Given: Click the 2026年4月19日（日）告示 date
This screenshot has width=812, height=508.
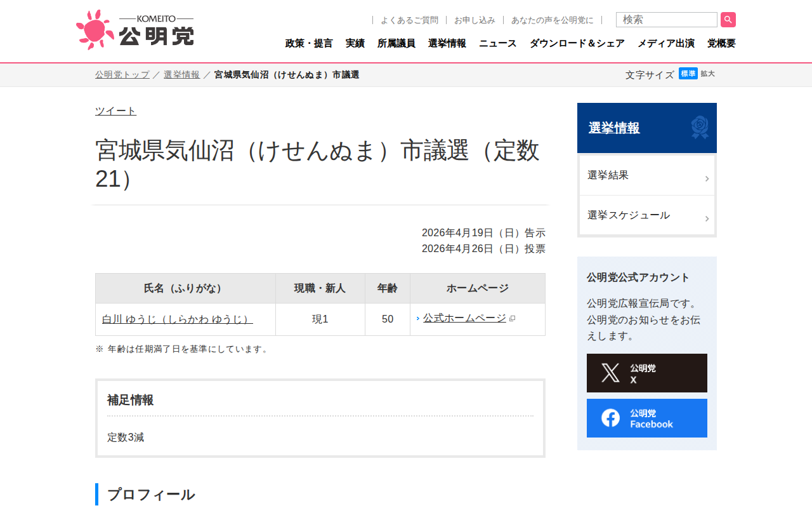Looking at the screenshot, I should pos(483,233).
